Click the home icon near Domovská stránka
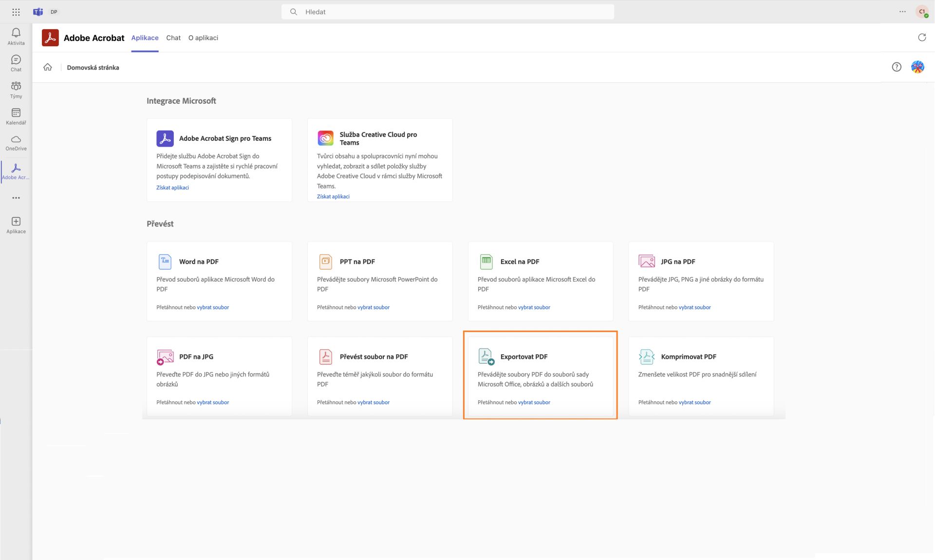935x560 pixels. tap(48, 67)
